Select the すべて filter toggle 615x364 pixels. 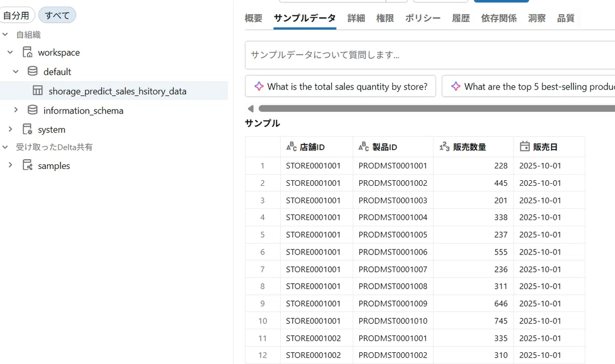click(57, 15)
